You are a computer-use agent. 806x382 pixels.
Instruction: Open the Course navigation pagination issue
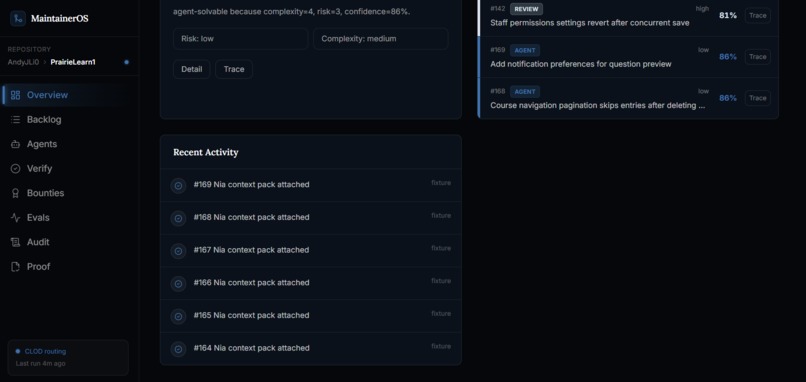(x=597, y=105)
